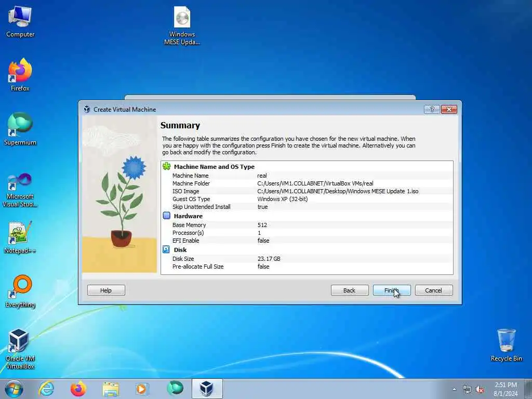Select the Hardware section header

(x=188, y=216)
